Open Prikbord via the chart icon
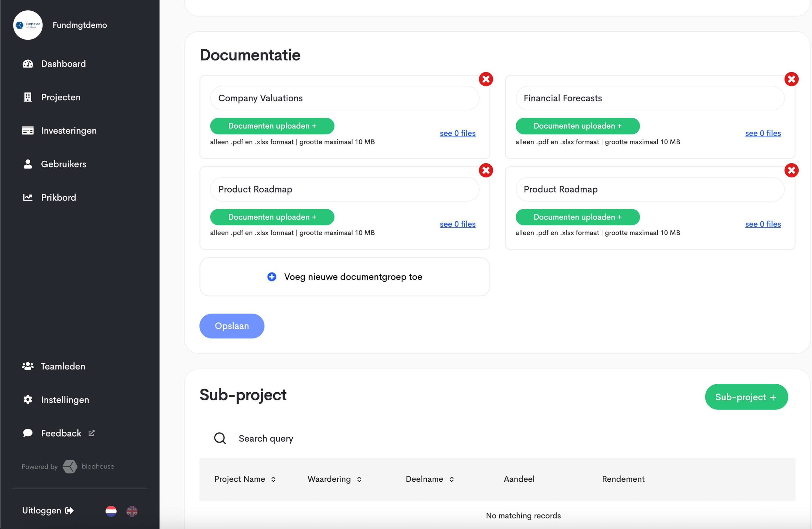 [x=28, y=198]
